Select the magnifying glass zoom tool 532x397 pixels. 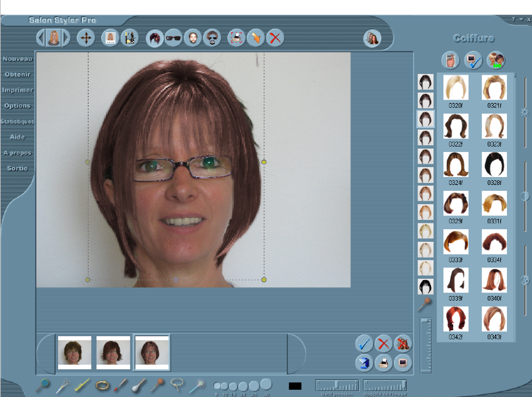[x=43, y=385]
